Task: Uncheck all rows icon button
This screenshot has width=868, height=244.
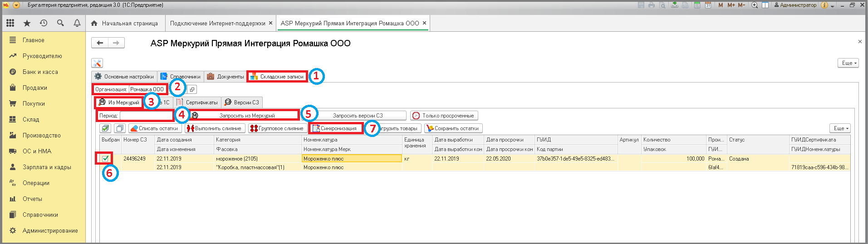Action: [x=120, y=128]
